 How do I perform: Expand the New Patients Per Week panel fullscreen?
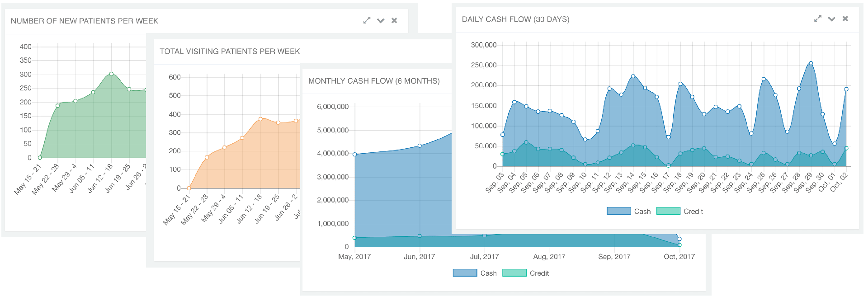pyautogui.click(x=367, y=20)
